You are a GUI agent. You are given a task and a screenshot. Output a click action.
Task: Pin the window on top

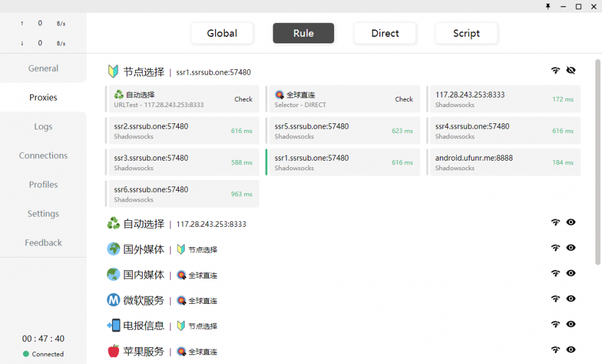coord(548,6)
